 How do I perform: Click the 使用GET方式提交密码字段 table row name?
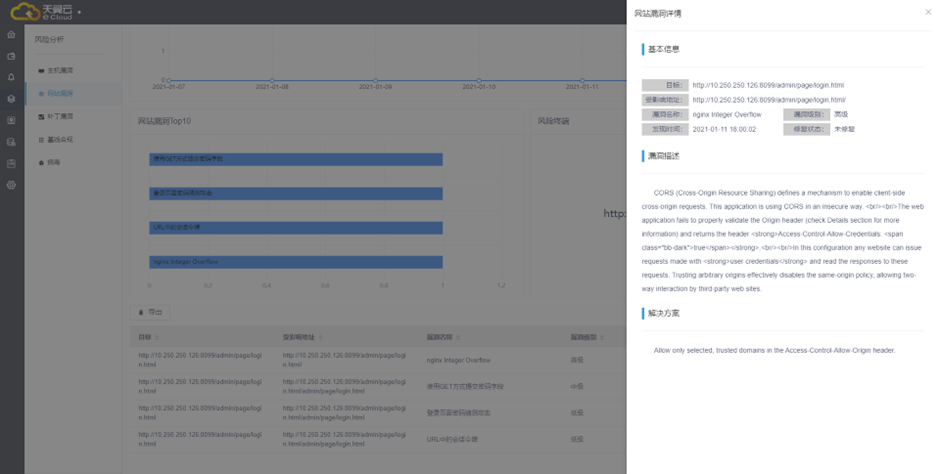coord(465,387)
